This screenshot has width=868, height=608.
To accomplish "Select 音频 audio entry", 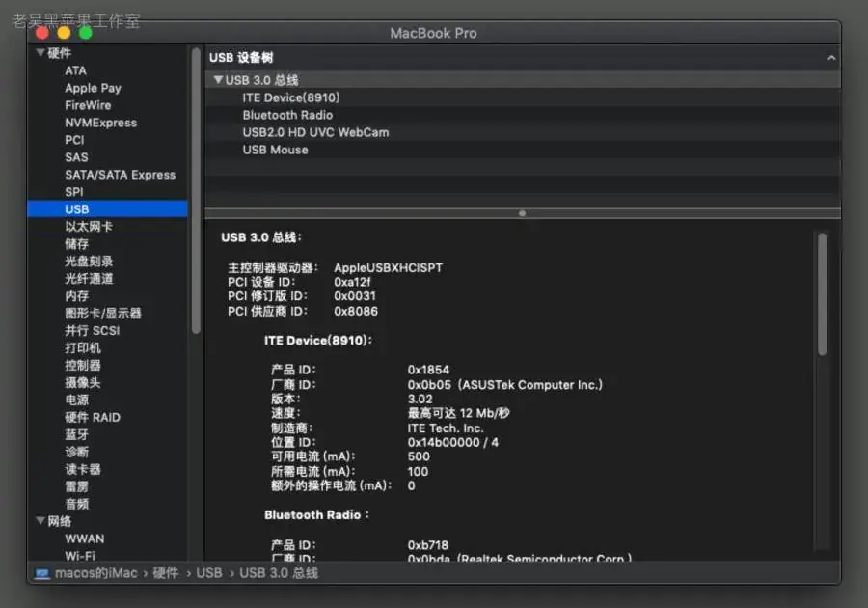I will tap(76, 504).
